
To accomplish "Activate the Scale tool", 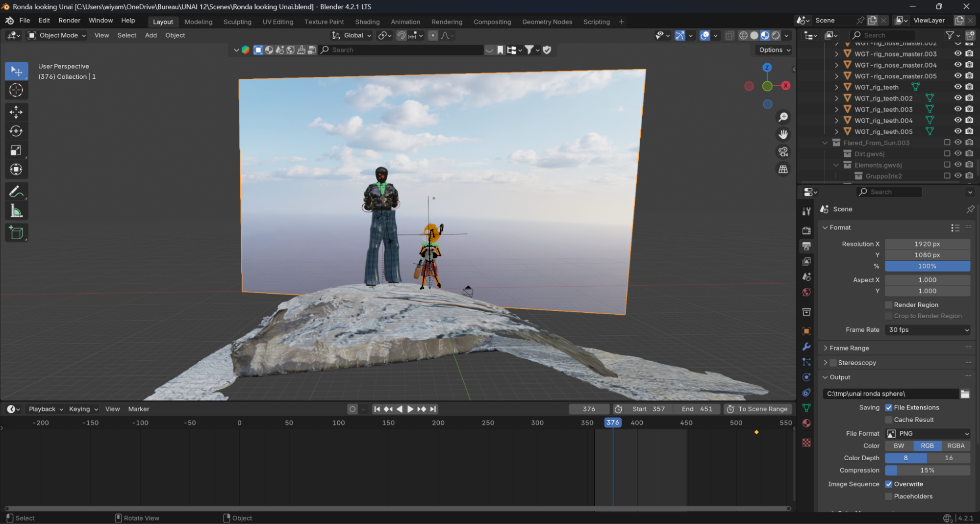I will (16, 150).
